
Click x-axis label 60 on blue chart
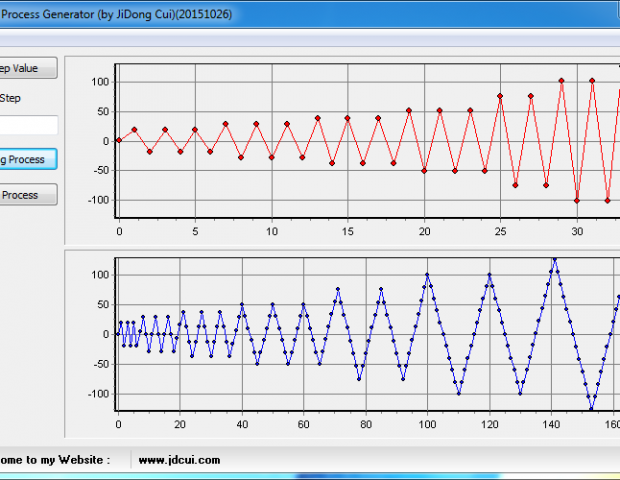[x=304, y=425]
